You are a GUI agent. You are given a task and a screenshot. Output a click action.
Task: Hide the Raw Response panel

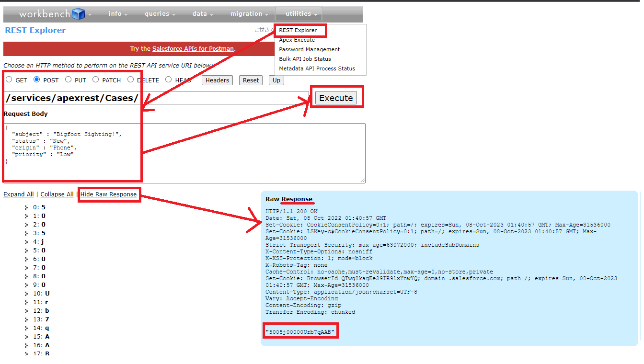109,194
